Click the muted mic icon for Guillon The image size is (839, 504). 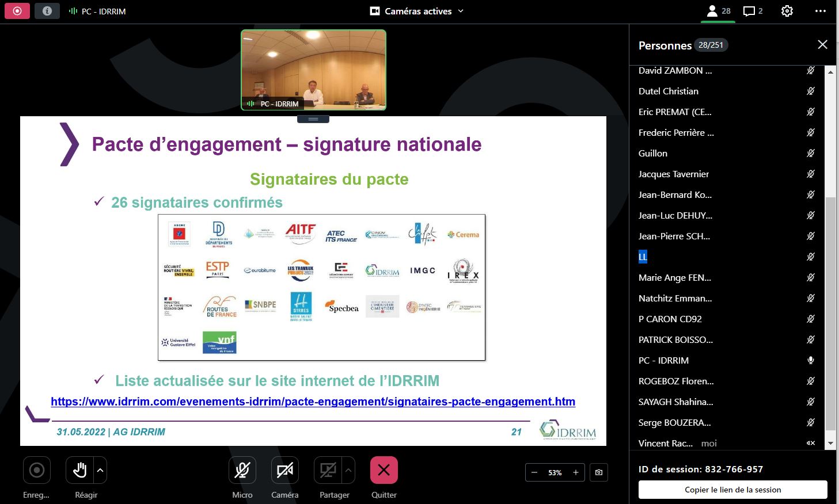pos(811,153)
